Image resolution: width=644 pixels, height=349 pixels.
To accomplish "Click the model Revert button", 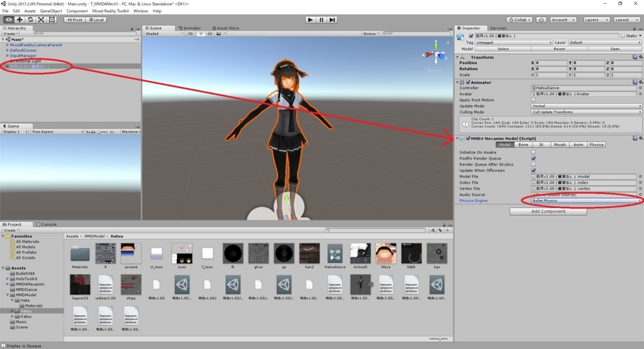I will tap(559, 49).
